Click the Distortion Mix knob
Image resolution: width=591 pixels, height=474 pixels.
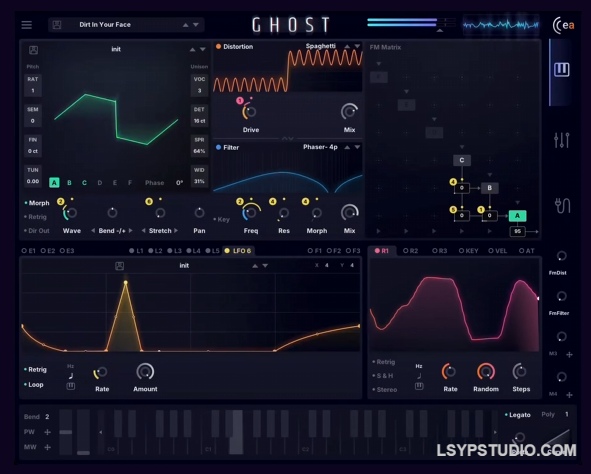[349, 111]
